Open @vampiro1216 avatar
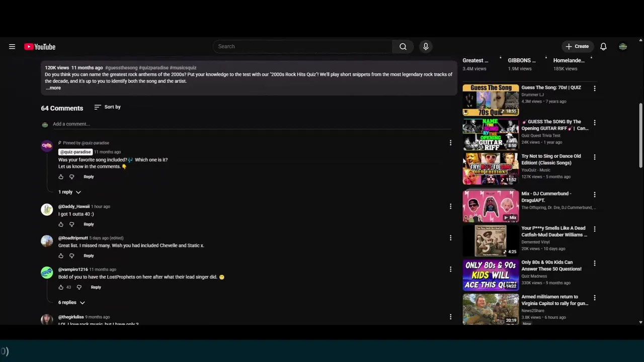The width and height of the screenshot is (644, 362). coord(47,273)
